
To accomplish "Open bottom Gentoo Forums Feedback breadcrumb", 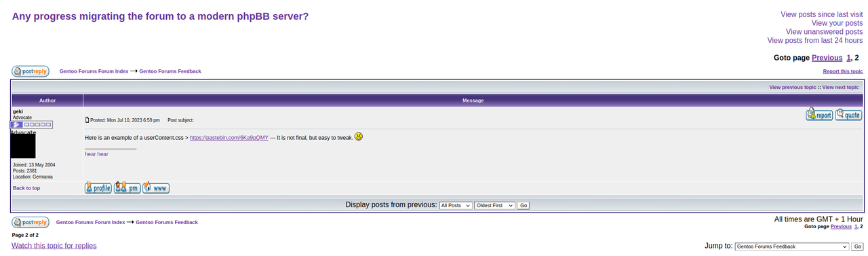I will [x=167, y=222].
